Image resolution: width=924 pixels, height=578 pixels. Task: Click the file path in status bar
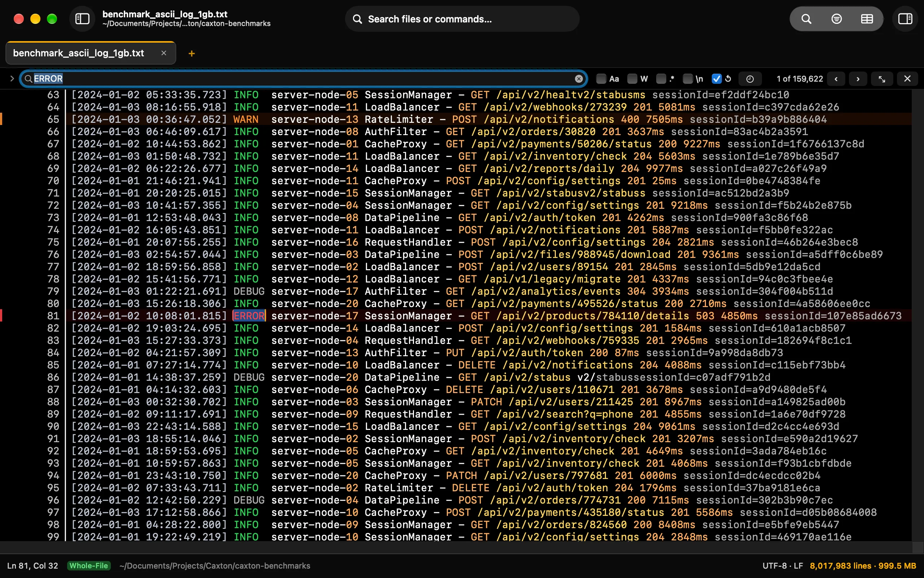click(215, 565)
